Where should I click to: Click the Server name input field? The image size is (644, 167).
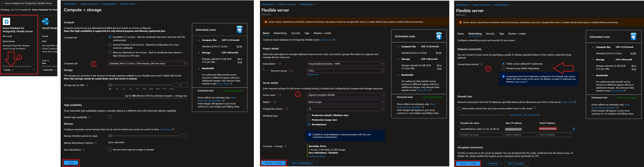[346, 95]
